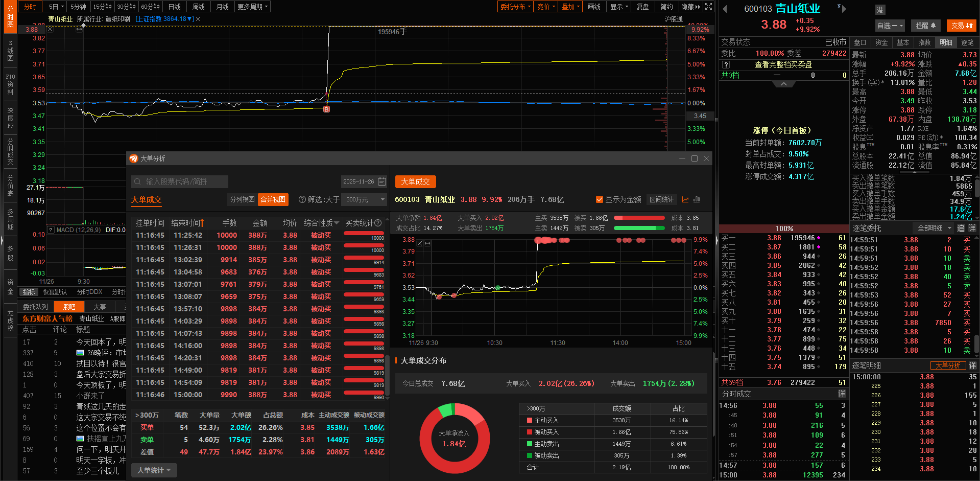Open the 资金 tab in quote panel
The width and height of the screenshot is (980, 481).
(x=881, y=42)
